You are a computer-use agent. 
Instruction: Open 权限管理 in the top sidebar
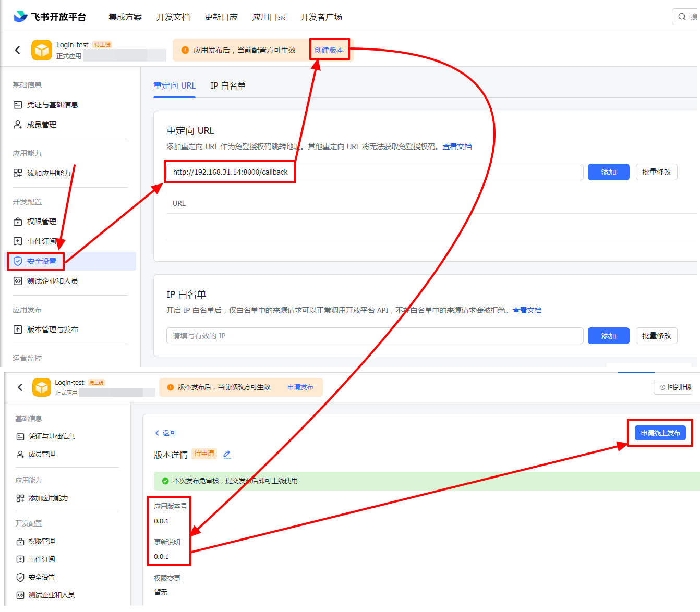41,222
